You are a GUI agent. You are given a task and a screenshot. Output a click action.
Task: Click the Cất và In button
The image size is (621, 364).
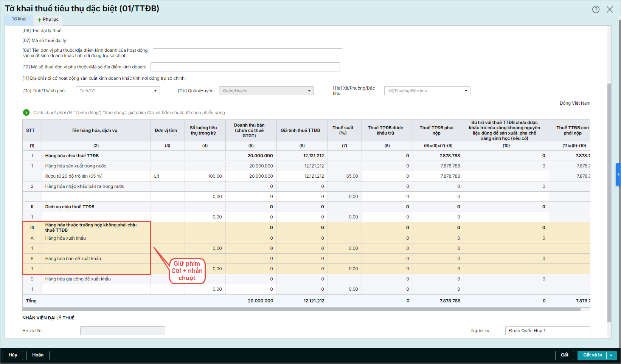(x=592, y=355)
